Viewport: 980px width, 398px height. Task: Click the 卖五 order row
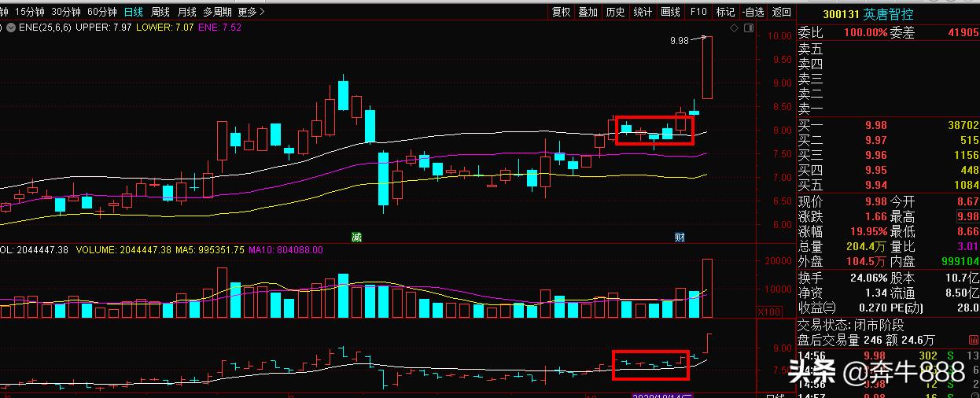889,50
